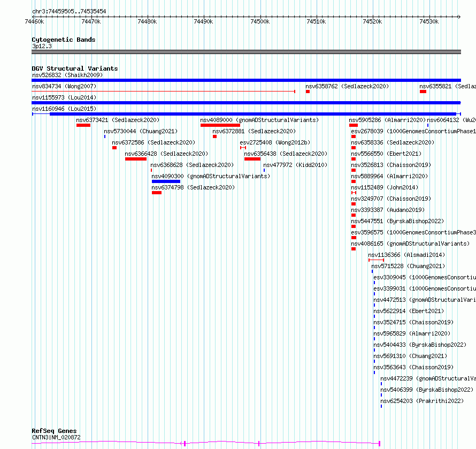Select the nsv5404433 (ByrskaBishop2022) label
This screenshot has width=476, height=449.
coord(420,345)
